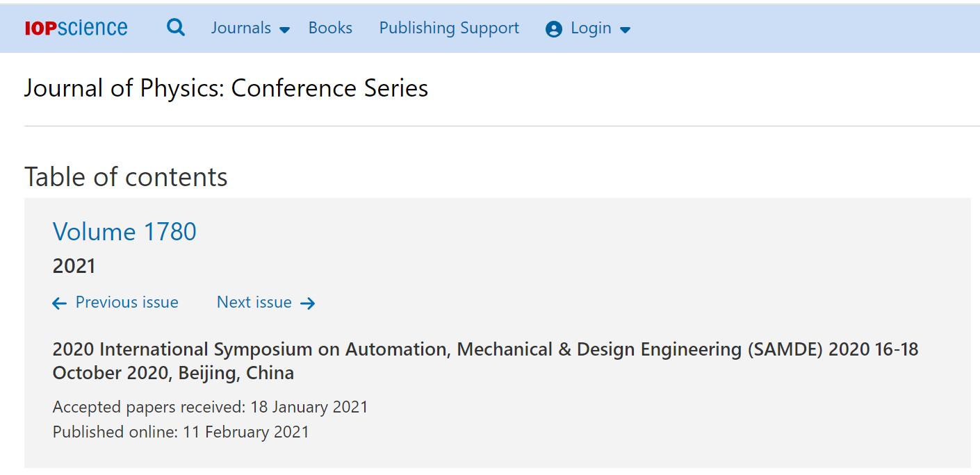Viewport: 980px width, 475px height.
Task: Open the Books menu item
Action: [330, 28]
